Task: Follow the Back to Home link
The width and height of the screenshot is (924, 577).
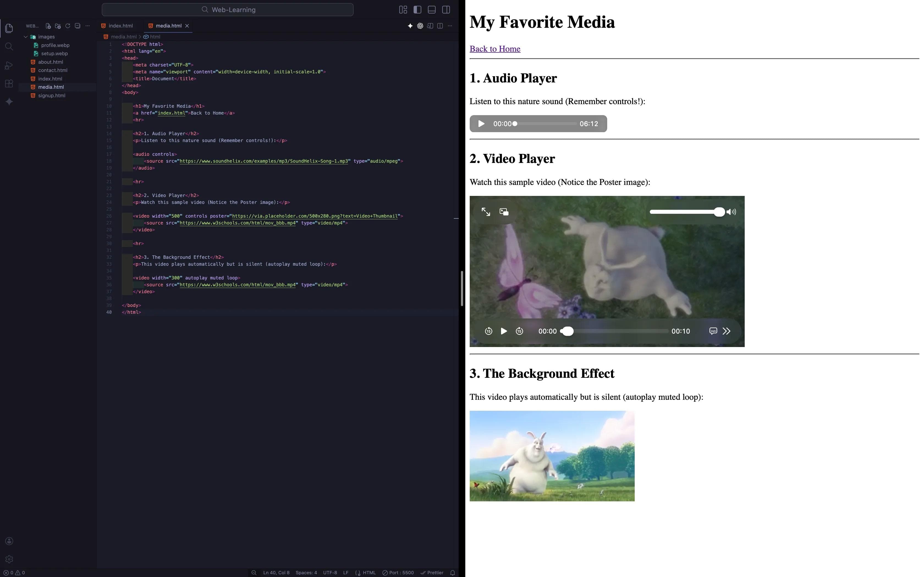Action: 494,49
